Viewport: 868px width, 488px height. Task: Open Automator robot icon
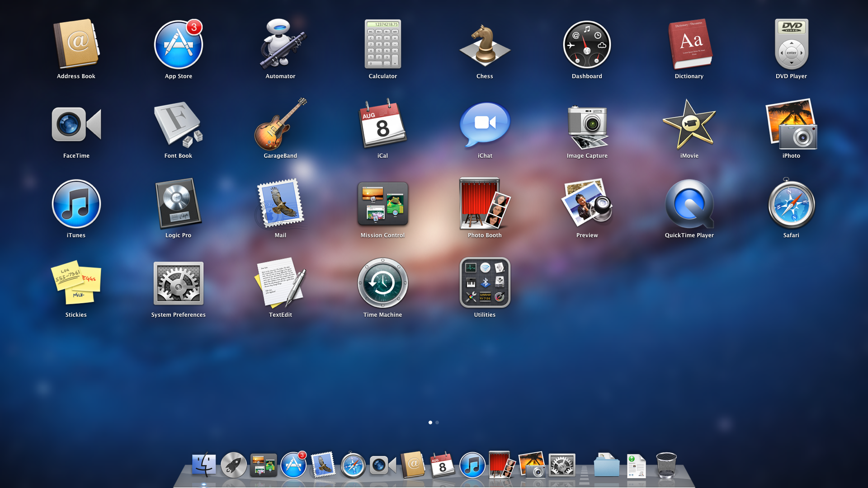[282, 44]
